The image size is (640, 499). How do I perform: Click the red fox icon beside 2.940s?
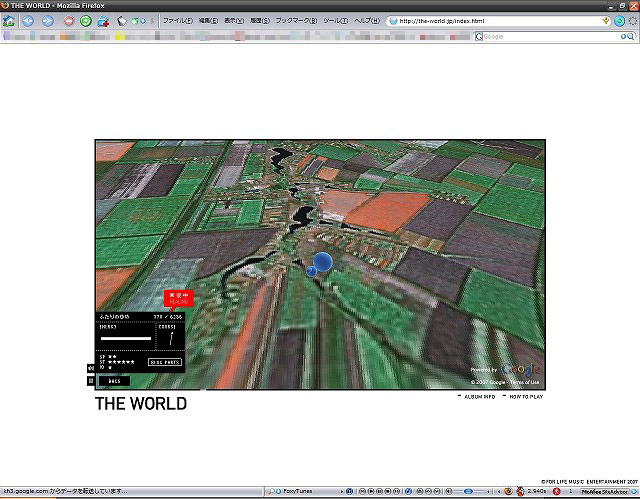tap(520, 491)
